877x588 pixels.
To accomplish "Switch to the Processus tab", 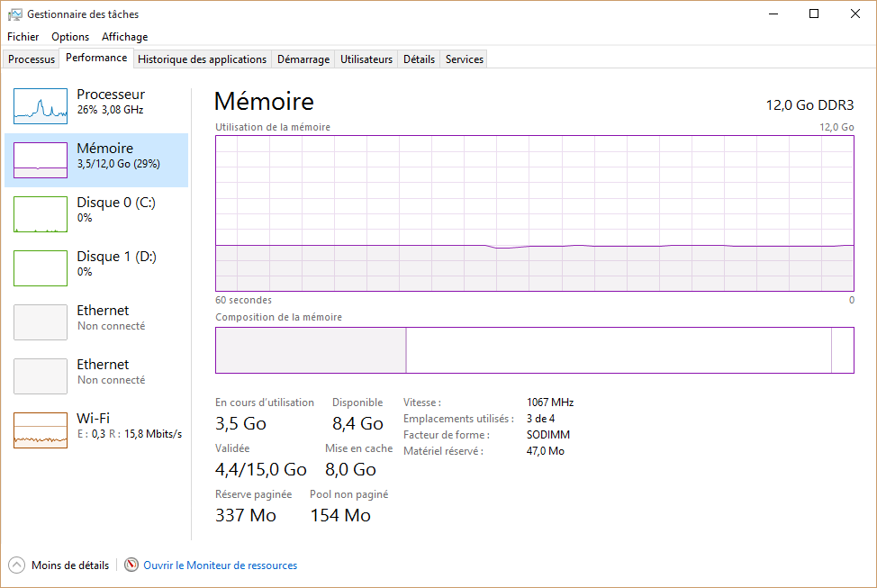I will click(x=32, y=59).
